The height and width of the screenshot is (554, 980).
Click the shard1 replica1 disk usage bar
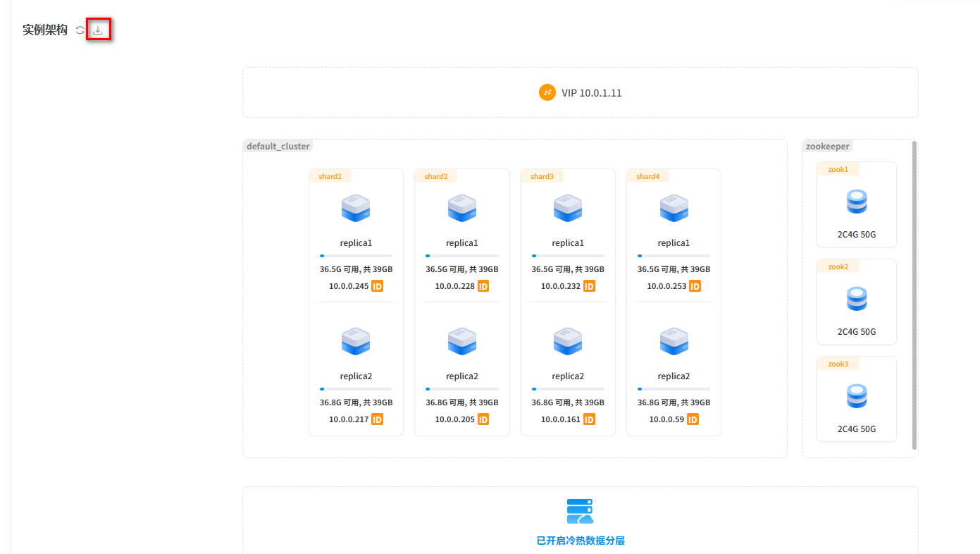[x=356, y=255]
